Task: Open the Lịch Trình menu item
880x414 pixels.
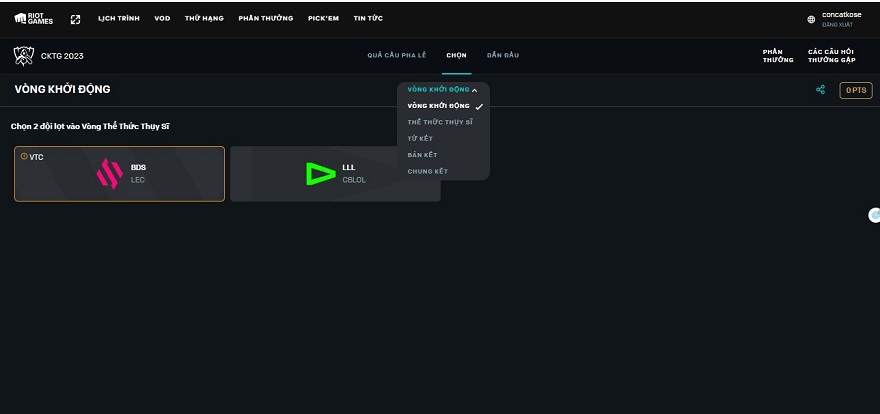Action: (x=119, y=19)
